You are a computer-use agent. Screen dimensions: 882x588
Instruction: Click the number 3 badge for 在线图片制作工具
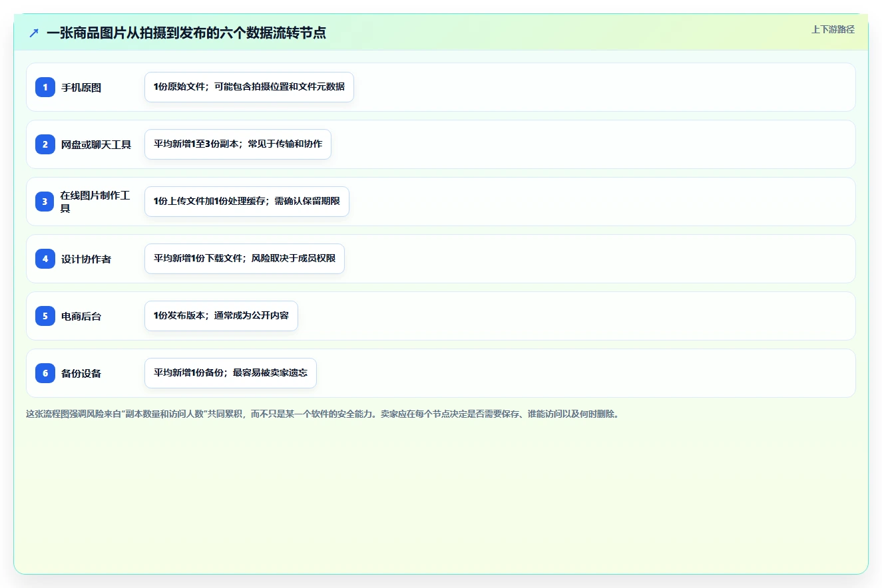[45, 202]
